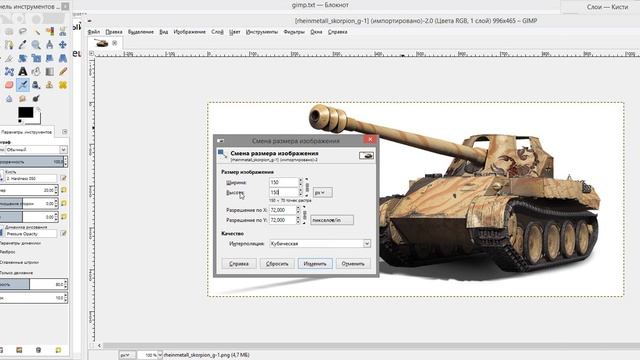Select the Bucket Fill tool
Screen dimensions: 640x360
(x=36, y=71)
